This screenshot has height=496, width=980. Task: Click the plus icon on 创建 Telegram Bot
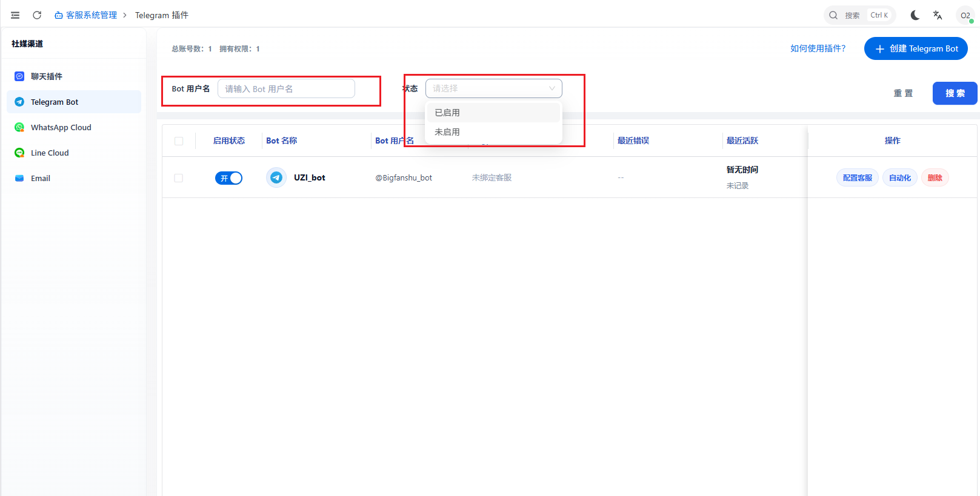click(880, 48)
